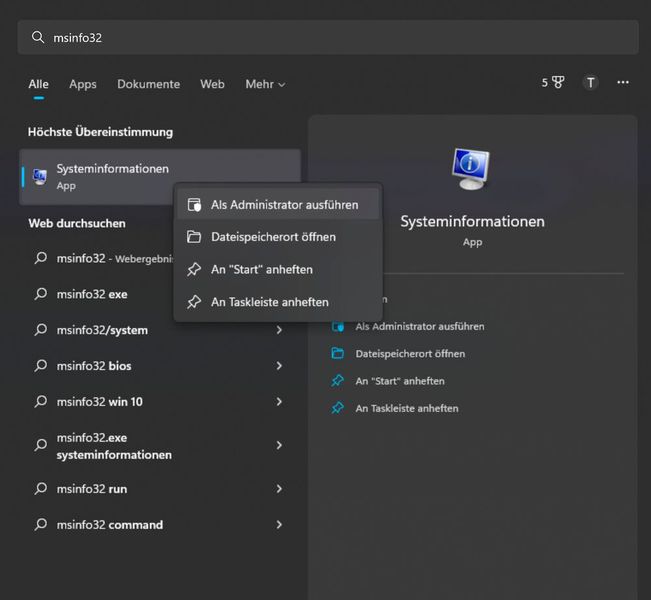This screenshot has height=600, width=651.
Task: Expand chevron for msinfo32.exe systeminformationen
Action: (279, 445)
